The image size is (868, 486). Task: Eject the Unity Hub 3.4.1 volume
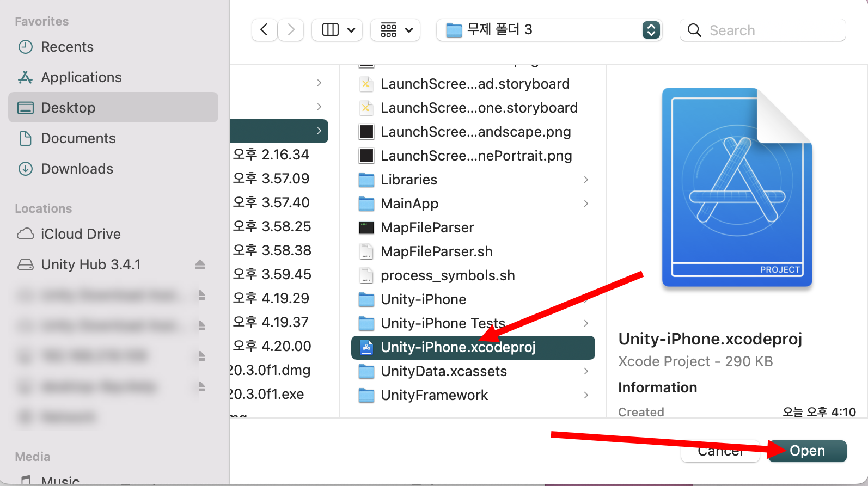pos(200,264)
